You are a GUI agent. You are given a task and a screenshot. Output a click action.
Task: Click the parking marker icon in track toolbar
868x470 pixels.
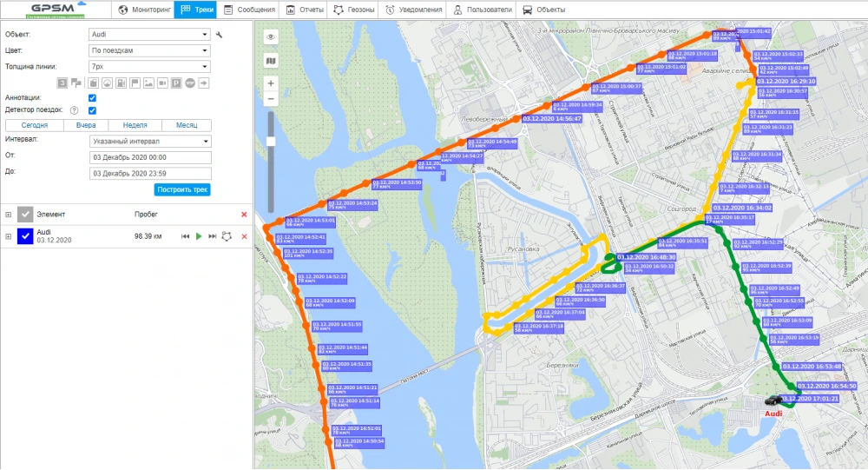[176, 83]
